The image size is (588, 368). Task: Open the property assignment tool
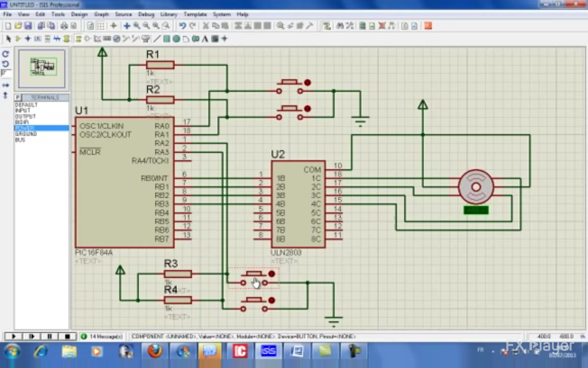[x=349, y=26]
